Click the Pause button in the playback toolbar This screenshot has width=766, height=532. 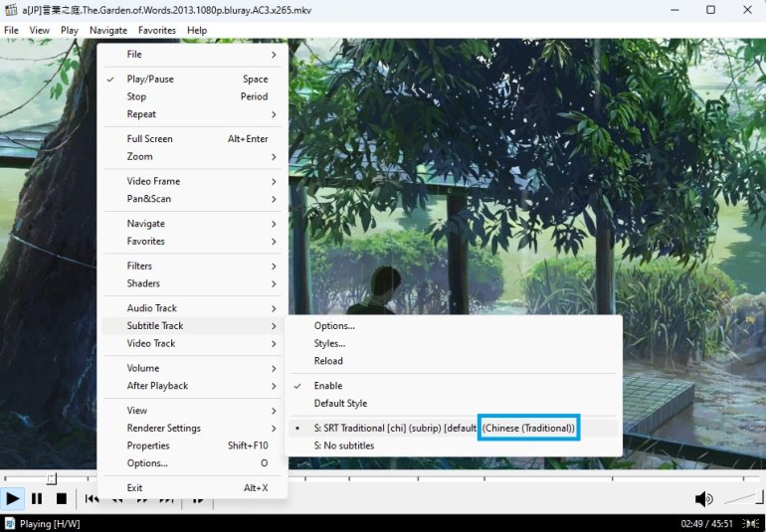37,499
